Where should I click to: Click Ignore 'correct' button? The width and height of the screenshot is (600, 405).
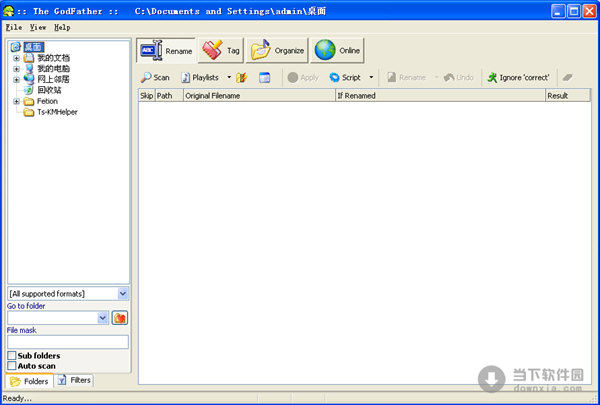pos(518,77)
